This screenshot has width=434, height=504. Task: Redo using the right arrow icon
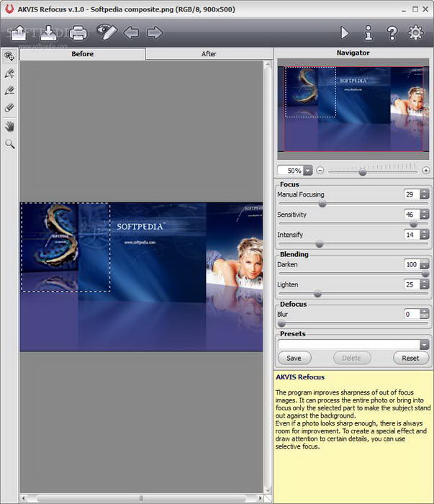pyautogui.click(x=155, y=33)
